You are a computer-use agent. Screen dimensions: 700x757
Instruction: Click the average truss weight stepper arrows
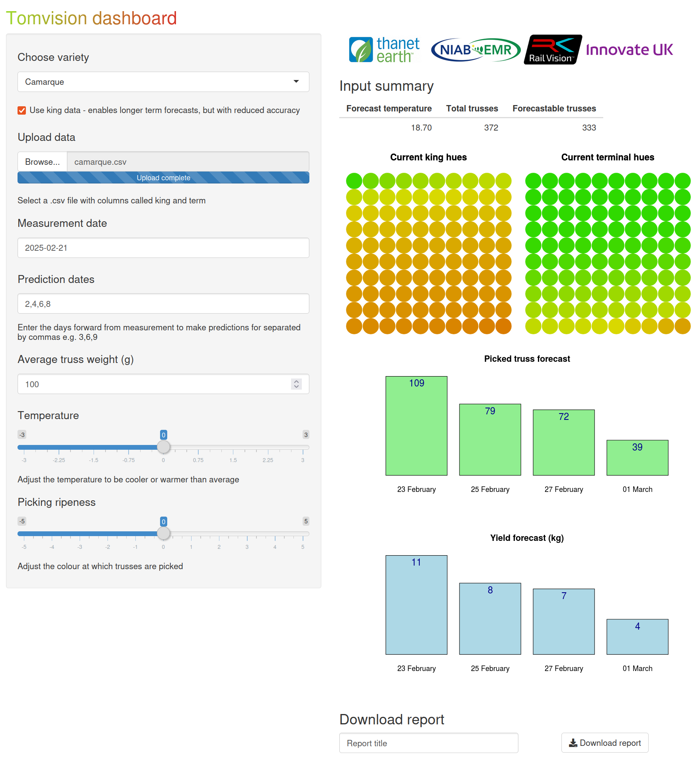(296, 384)
